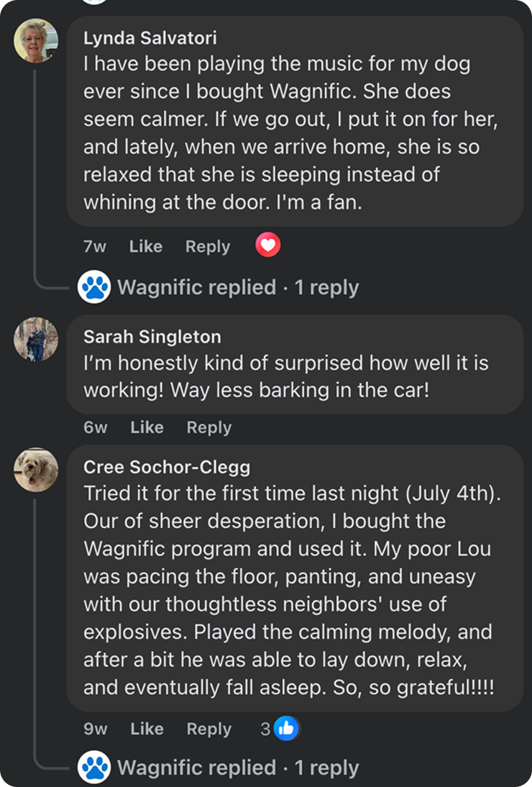Open Cree Sochor-Clegg's dog avatar
The width and height of the screenshot is (532, 787).
[36, 469]
